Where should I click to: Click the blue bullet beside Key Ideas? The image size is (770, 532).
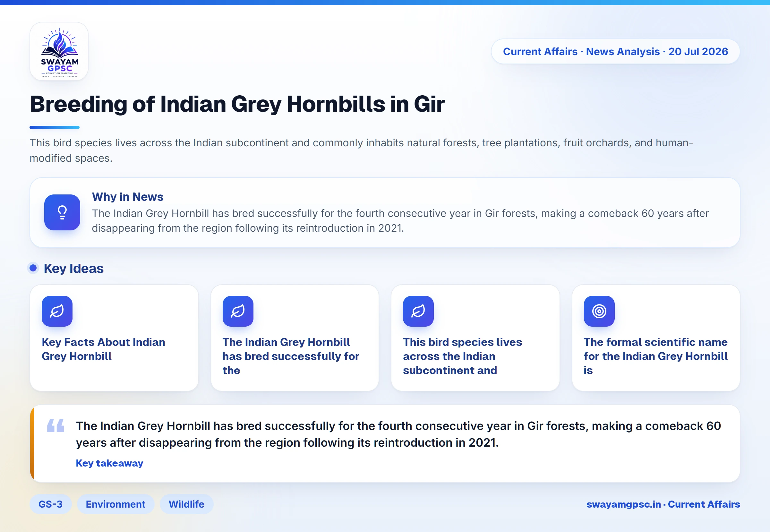(x=33, y=268)
